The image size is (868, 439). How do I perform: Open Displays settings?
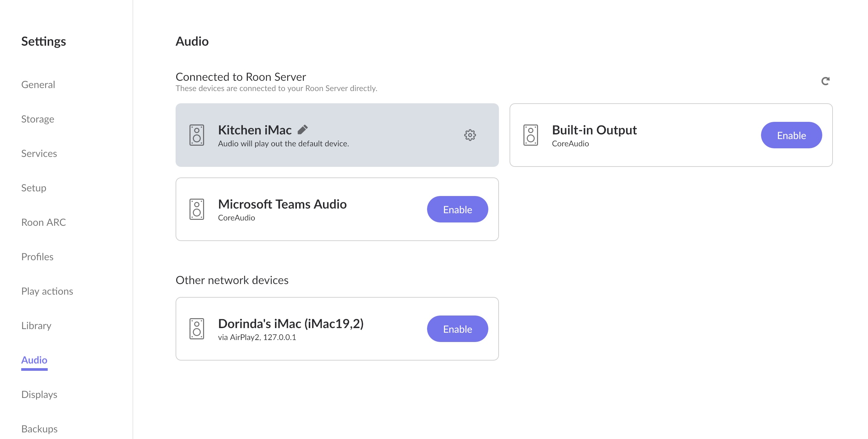39,394
